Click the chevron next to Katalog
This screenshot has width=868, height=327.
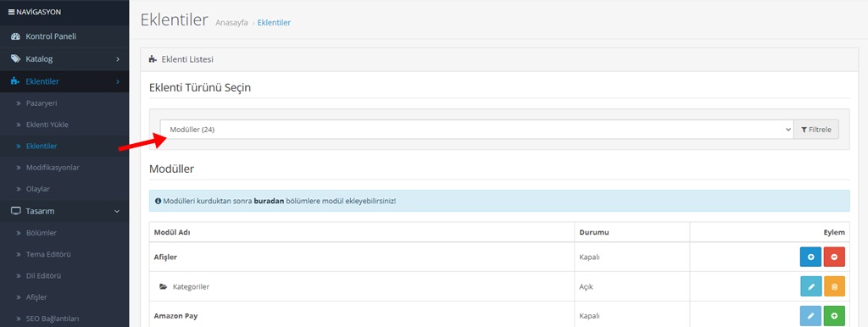coord(117,58)
